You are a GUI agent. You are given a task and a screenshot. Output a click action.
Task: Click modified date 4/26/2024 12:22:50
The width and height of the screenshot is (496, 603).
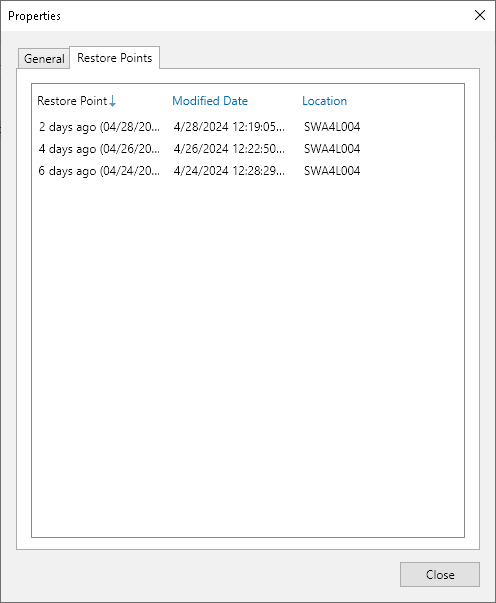tap(229, 149)
